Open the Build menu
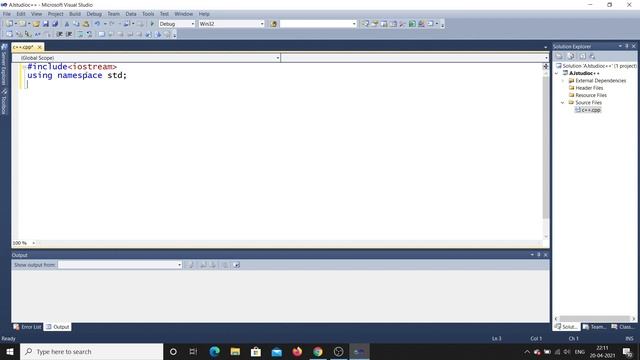Image resolution: width=640 pixels, height=360 pixels. click(x=75, y=14)
